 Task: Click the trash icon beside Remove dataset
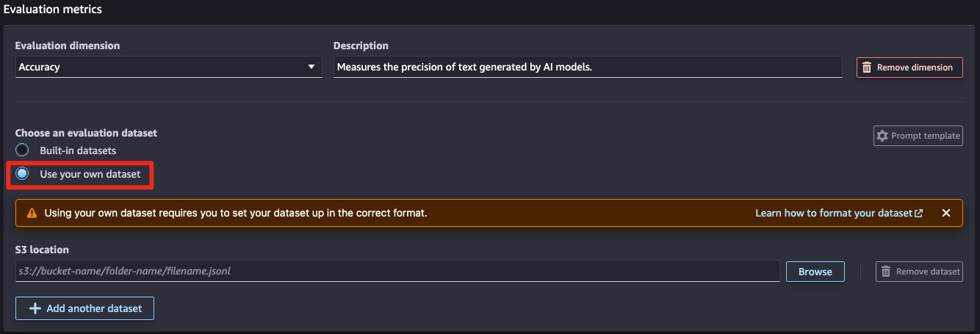click(886, 272)
